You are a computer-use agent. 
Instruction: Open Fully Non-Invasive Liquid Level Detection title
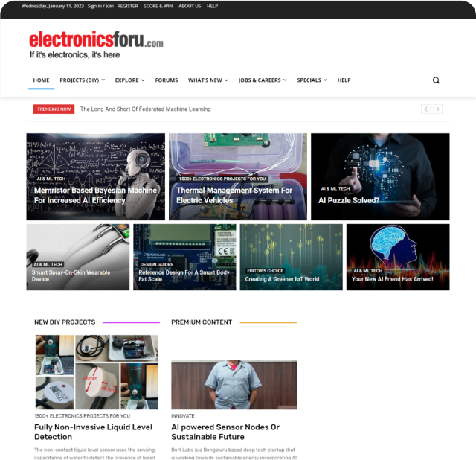pos(93,432)
